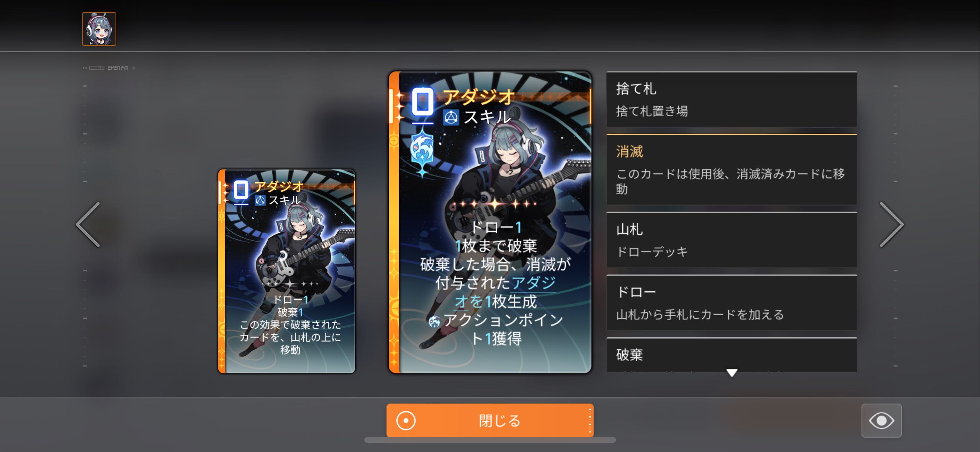Click the horizontal scroll bar at bottom
The height and width of the screenshot is (452, 980).
tap(490, 440)
